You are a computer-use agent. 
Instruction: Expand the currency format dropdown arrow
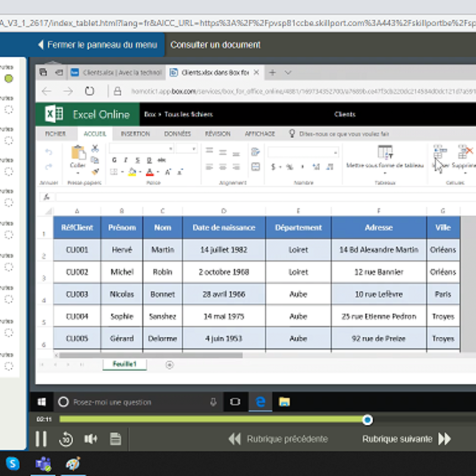tap(280, 167)
